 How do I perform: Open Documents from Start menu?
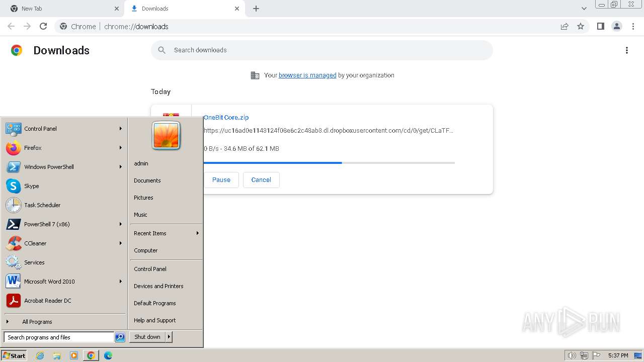(147, 180)
